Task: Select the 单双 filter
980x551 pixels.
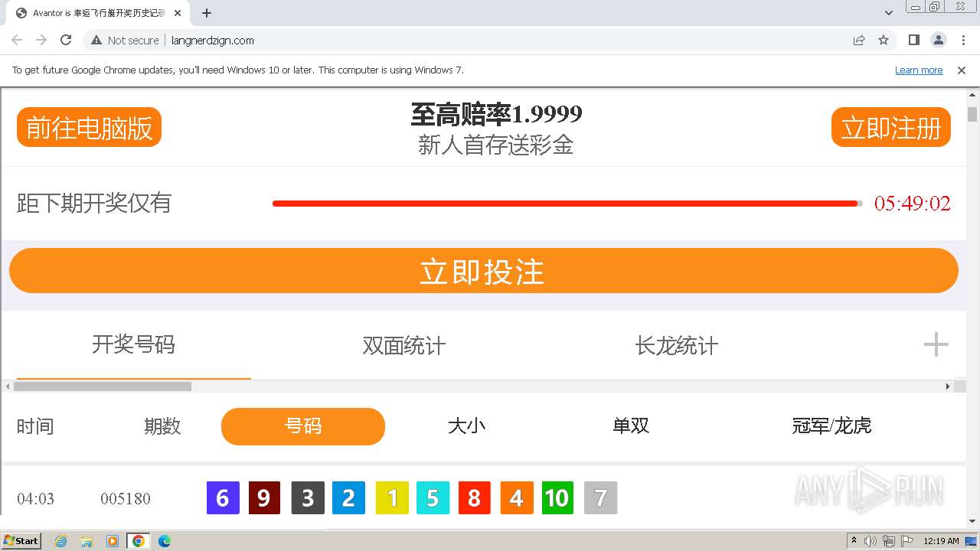Action: point(631,425)
